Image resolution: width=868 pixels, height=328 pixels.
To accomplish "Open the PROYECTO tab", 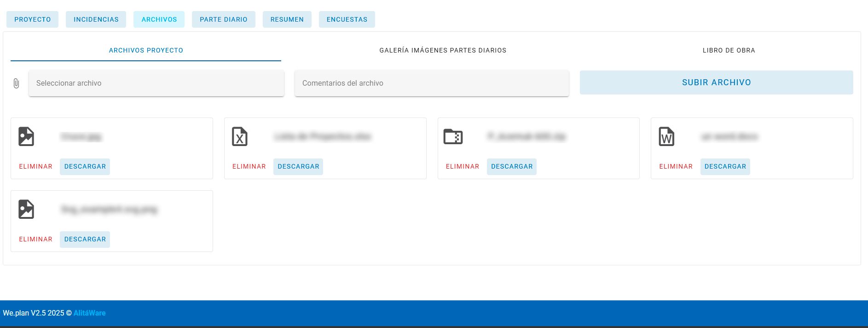I will tap(33, 19).
